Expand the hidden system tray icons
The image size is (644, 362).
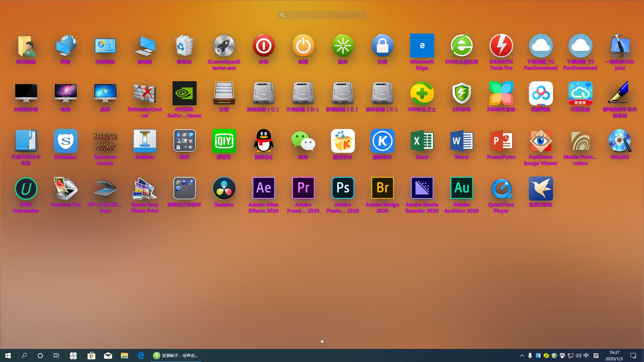pos(522,356)
